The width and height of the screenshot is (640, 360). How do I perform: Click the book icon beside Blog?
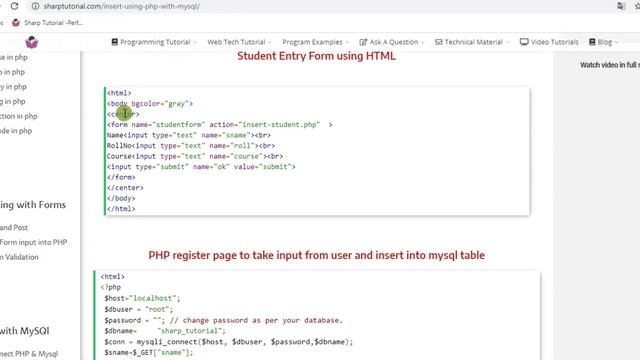[x=592, y=42]
